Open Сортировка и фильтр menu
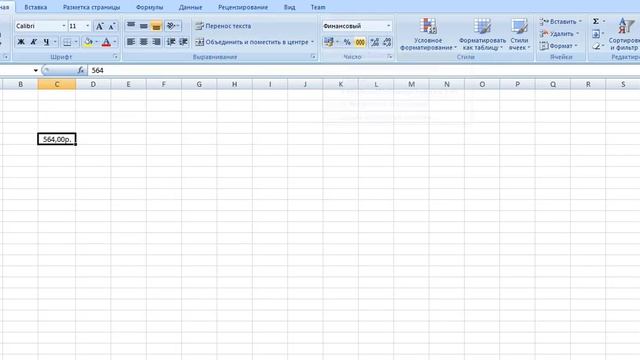This screenshot has width=640, height=360. [x=624, y=35]
